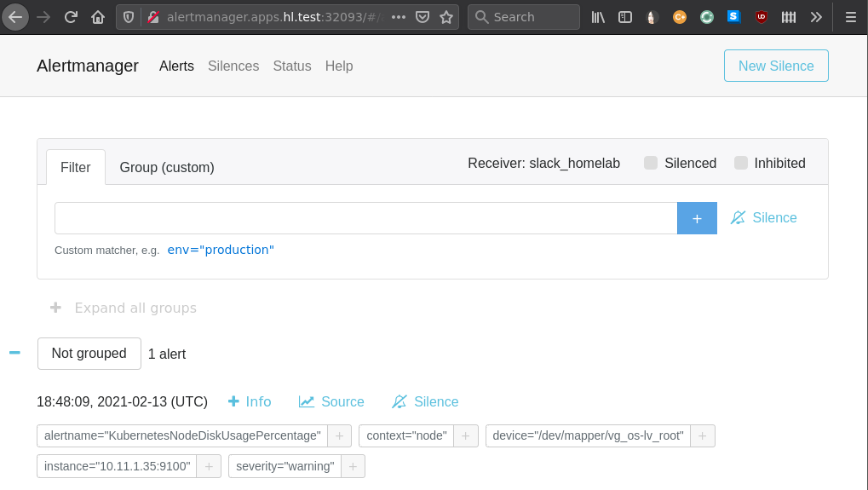
Task: Open page actions three-dot menu
Action: point(399,17)
